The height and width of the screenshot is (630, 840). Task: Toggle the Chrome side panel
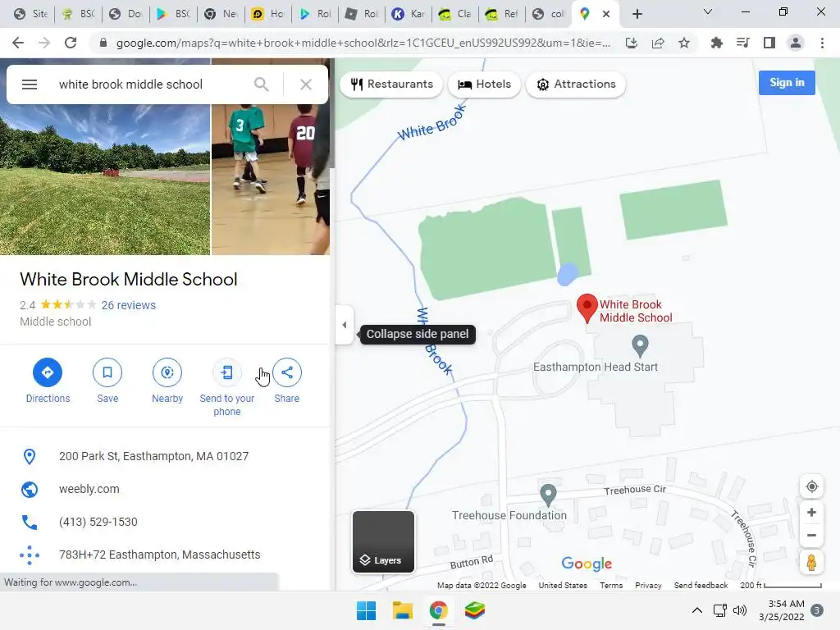click(769, 43)
